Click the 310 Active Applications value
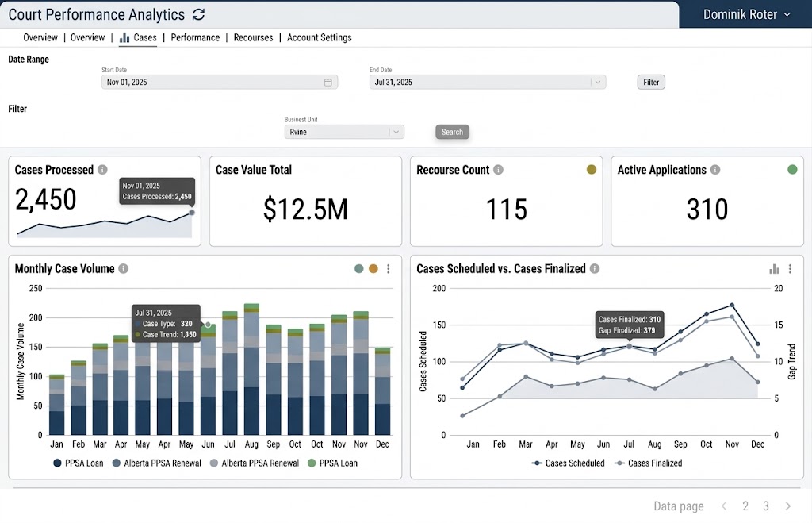 pyautogui.click(x=707, y=210)
